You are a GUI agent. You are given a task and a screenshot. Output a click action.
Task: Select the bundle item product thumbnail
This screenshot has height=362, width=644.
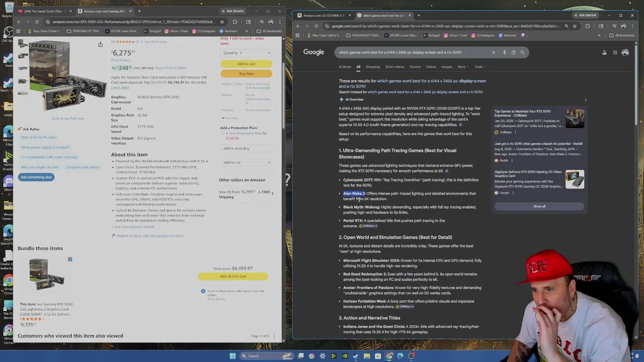pos(46,276)
